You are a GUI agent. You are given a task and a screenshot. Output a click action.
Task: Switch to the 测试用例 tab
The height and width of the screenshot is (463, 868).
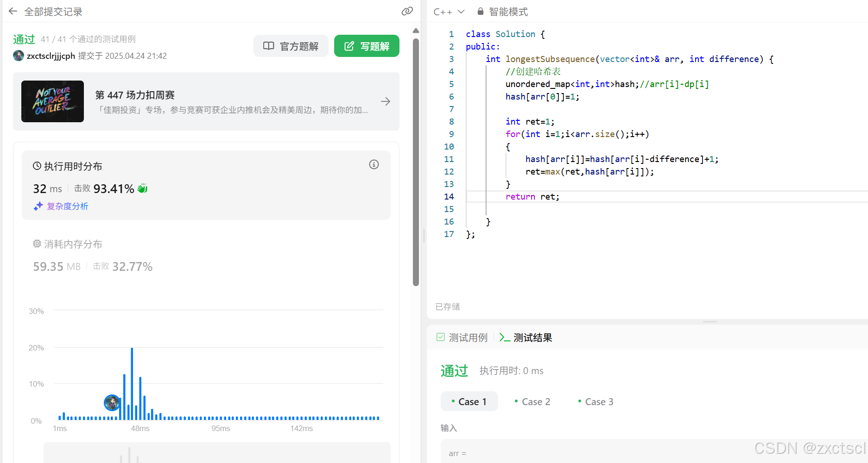(x=462, y=338)
